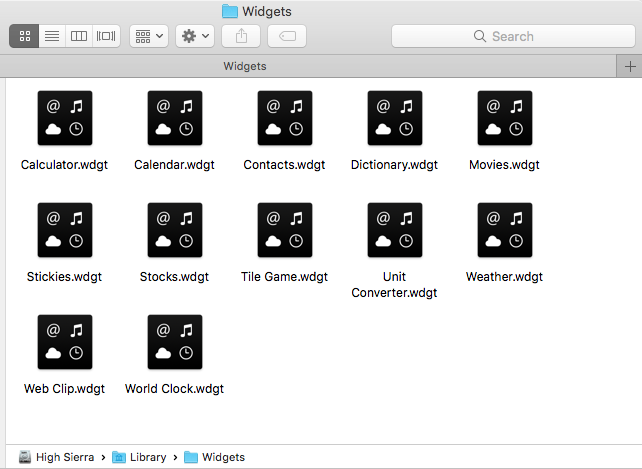This screenshot has width=642, height=469.
Task: Select the Calendar.wdgt icon
Action: click(x=175, y=118)
